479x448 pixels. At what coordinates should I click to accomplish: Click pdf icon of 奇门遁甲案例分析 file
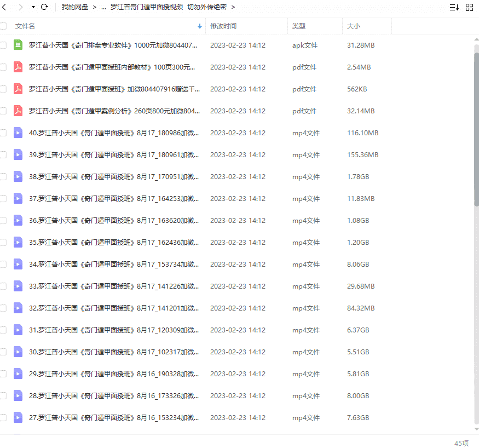point(18,111)
